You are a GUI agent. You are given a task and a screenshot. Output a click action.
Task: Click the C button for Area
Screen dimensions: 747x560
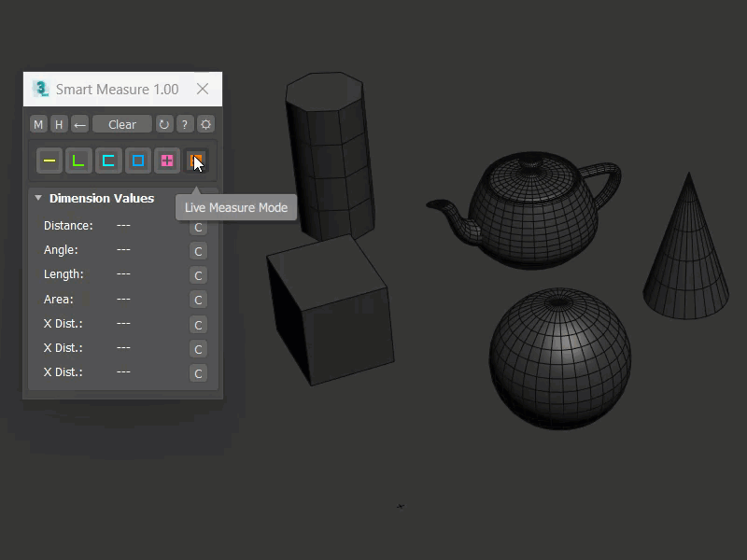(197, 300)
